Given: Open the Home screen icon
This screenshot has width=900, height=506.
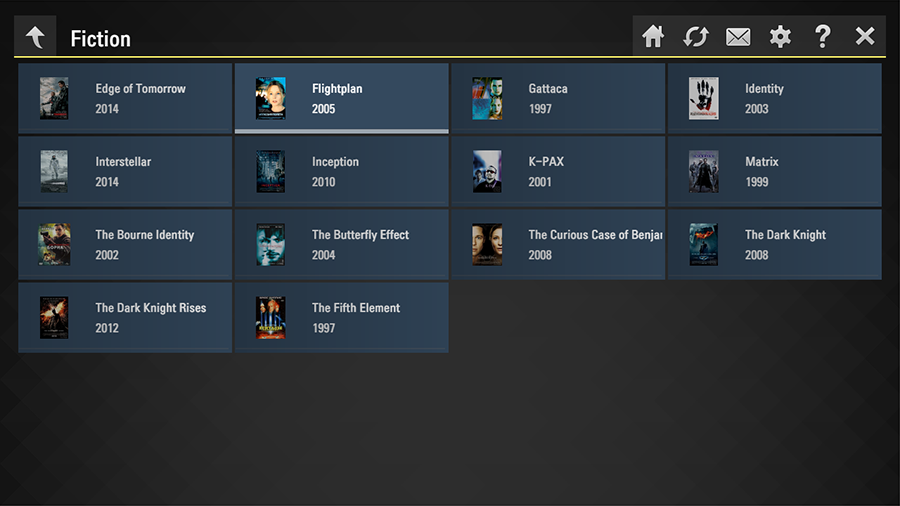Looking at the screenshot, I should (653, 37).
